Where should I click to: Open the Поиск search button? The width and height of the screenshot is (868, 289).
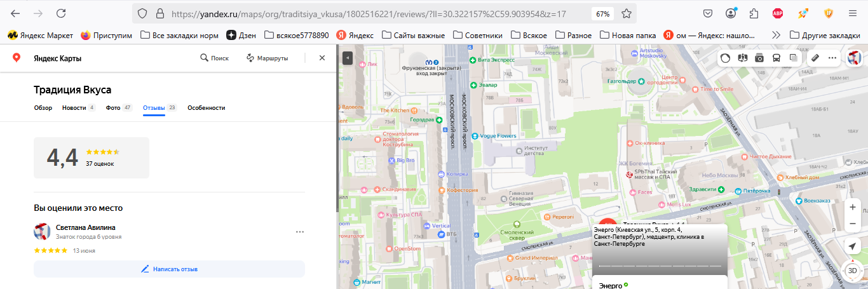(x=214, y=58)
